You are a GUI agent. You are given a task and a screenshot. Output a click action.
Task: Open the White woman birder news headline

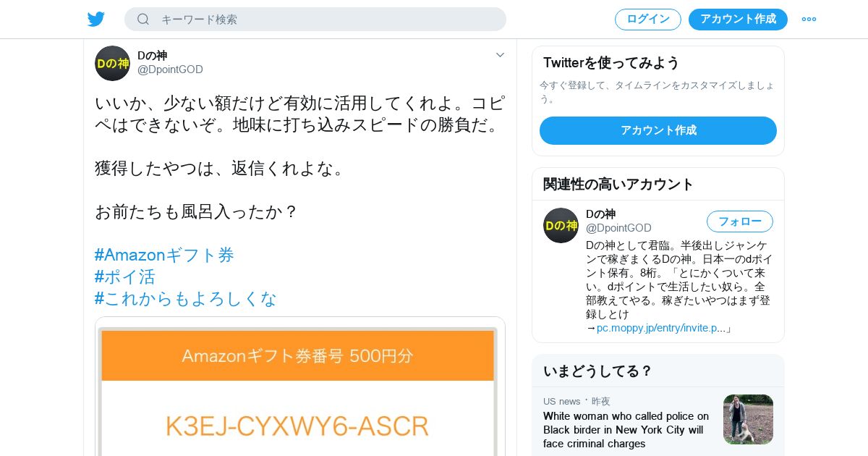[626, 430]
